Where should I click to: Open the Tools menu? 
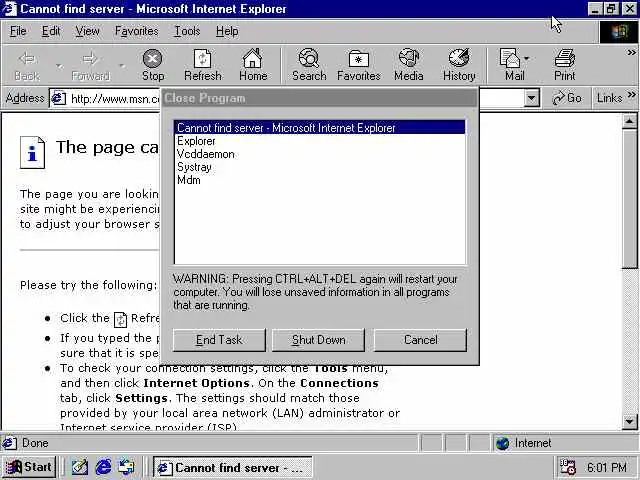click(187, 31)
